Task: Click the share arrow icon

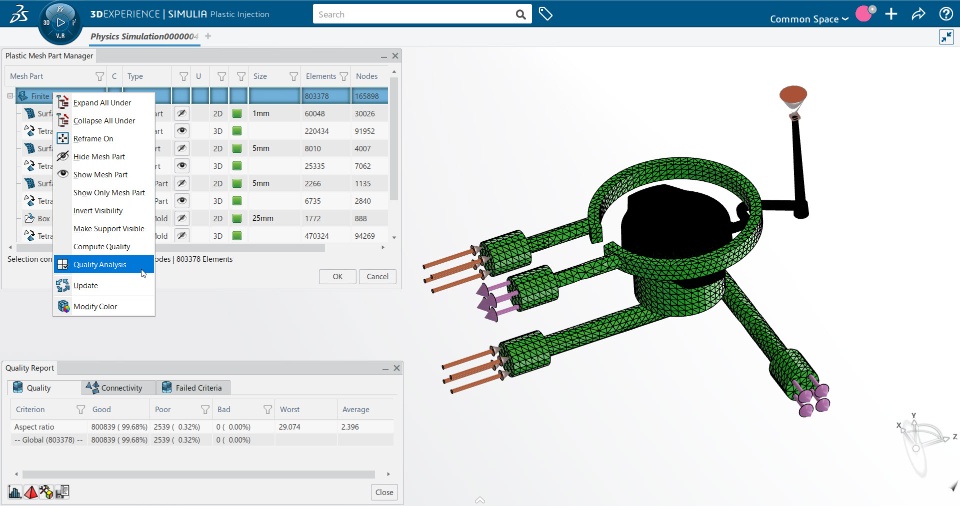Action: pyautogui.click(x=919, y=14)
